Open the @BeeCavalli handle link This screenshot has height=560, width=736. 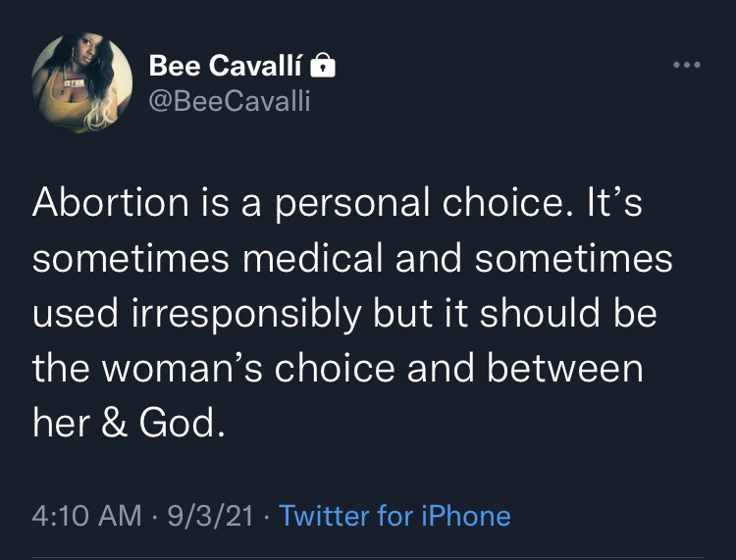(x=229, y=100)
